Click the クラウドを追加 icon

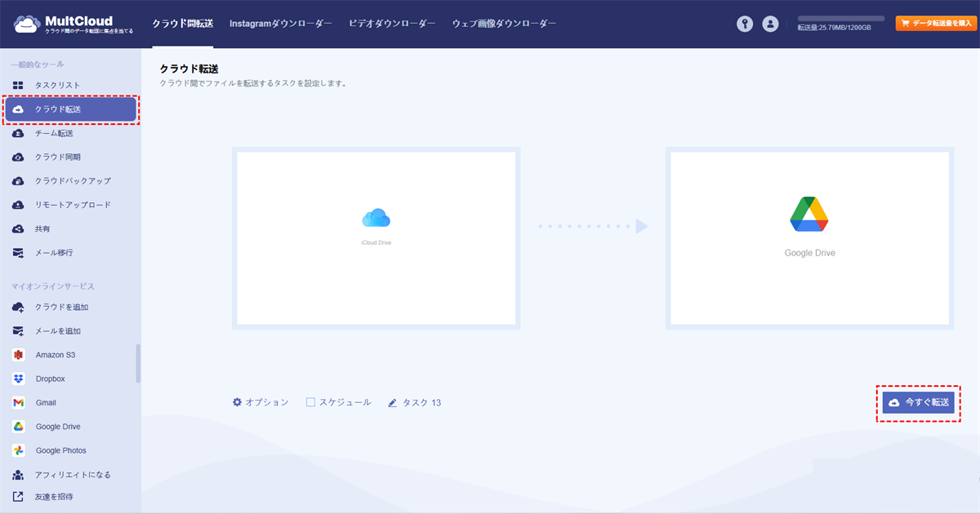pos(18,308)
